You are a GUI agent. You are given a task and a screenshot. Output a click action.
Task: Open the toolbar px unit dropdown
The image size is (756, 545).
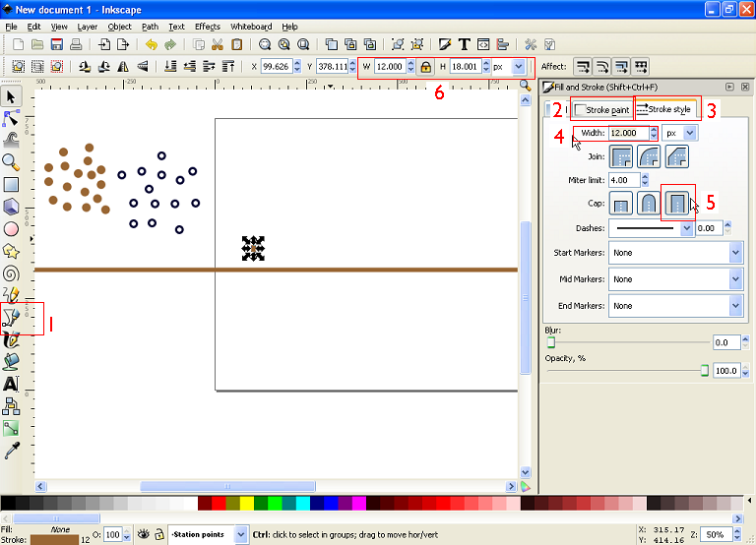pyautogui.click(x=519, y=67)
